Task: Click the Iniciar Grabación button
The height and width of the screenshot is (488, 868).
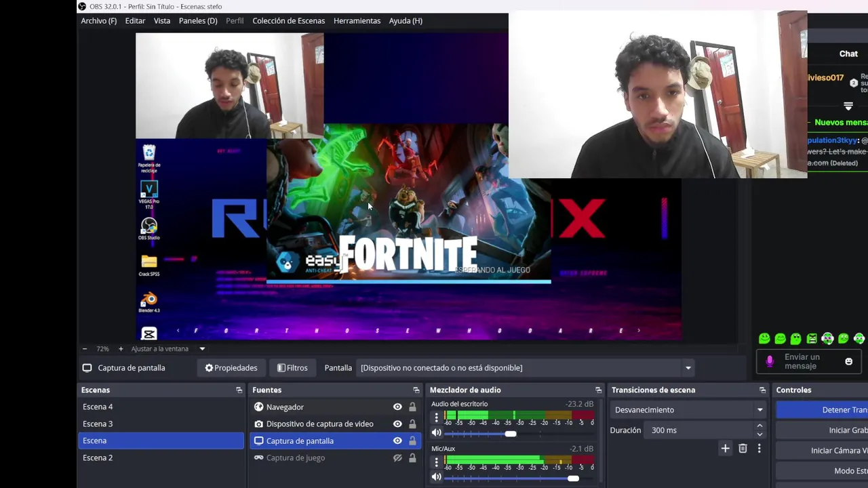Action: [x=822, y=430]
